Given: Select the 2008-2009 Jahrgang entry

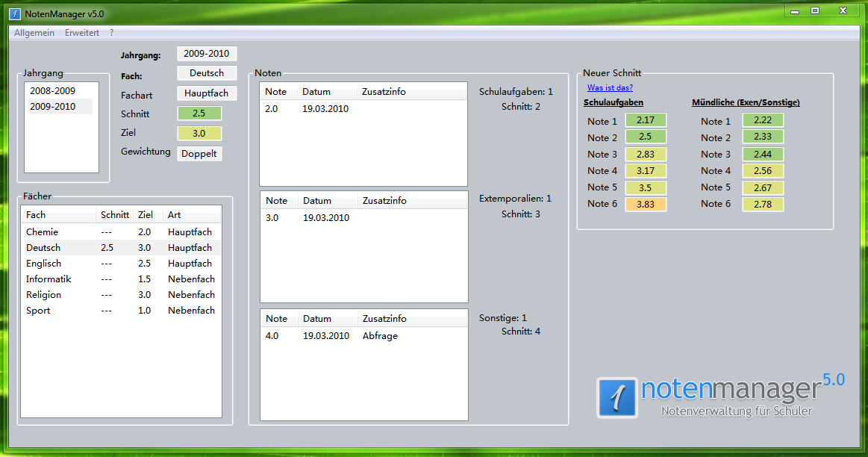Looking at the screenshot, I should (52, 91).
